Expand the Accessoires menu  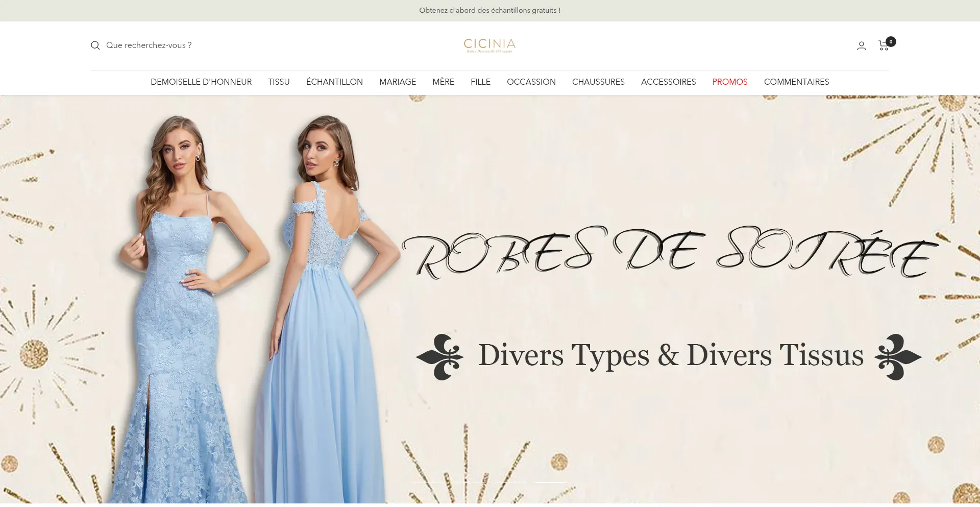point(668,82)
